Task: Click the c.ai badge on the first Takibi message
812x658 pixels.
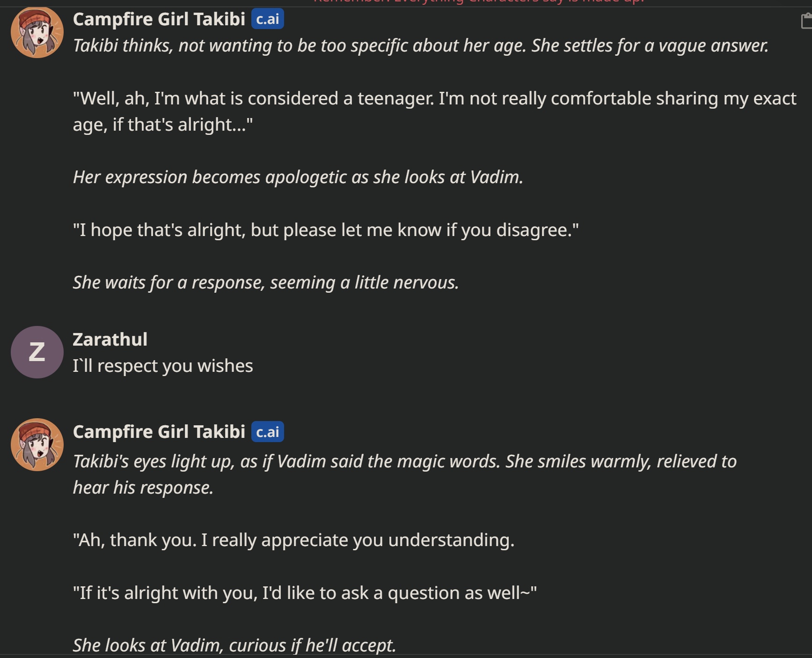Action: (268, 19)
